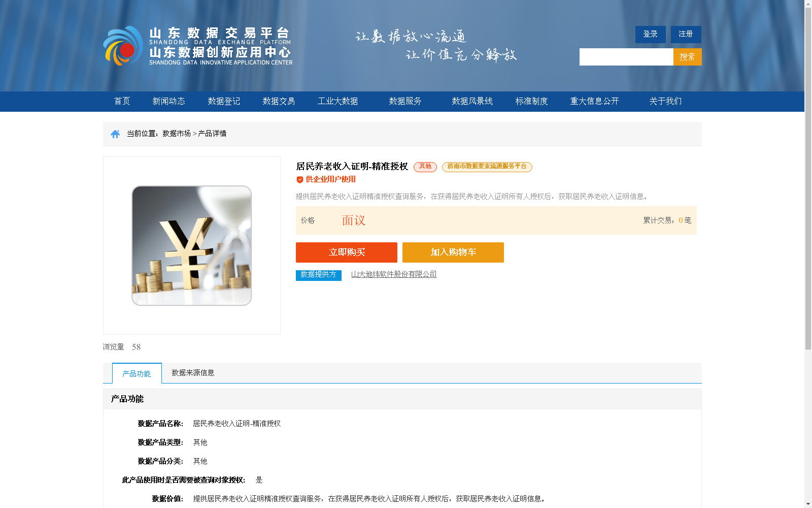Image resolution: width=812 pixels, height=508 pixels.
Task: Click the 数据产品分类 value 其他
Action: click(x=200, y=461)
